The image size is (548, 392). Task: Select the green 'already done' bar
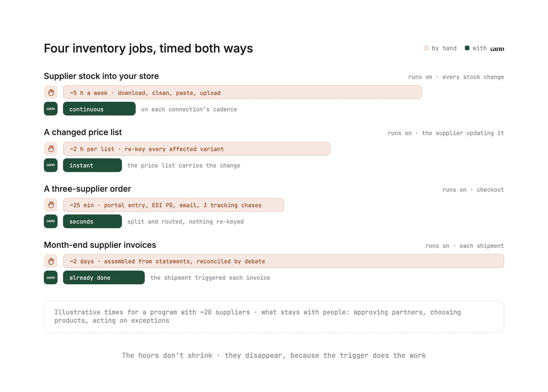coord(104,277)
